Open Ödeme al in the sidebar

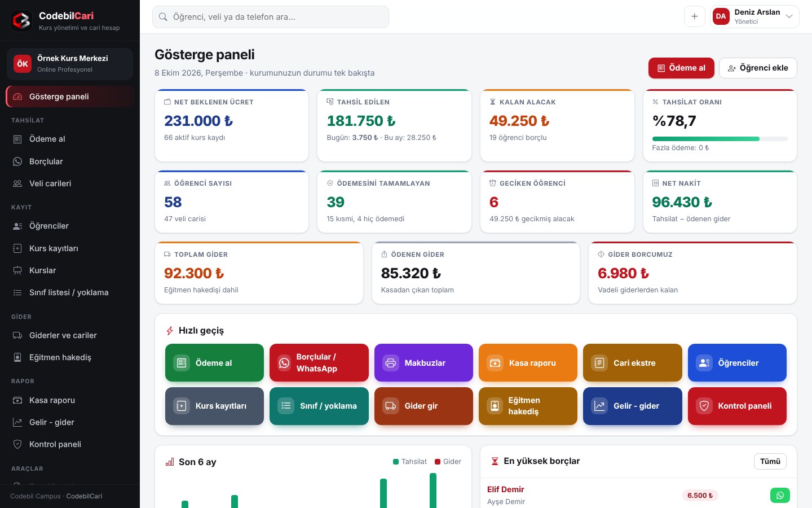pyautogui.click(x=70, y=139)
